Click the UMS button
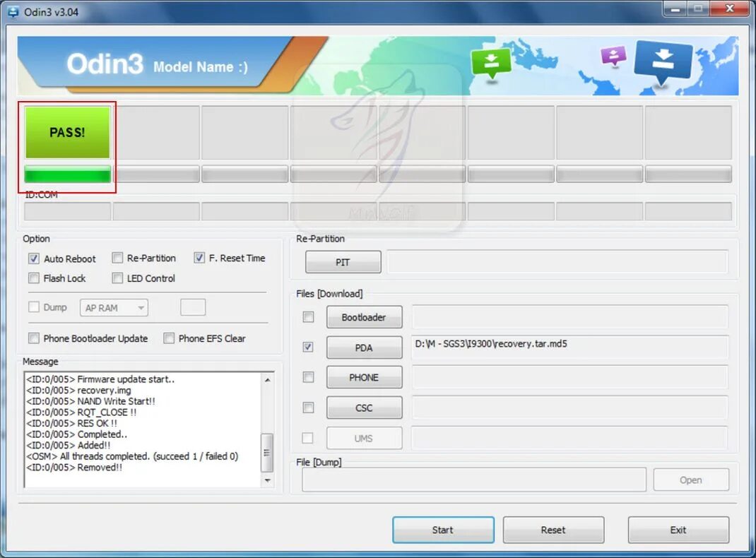The image size is (756, 558). tap(364, 438)
